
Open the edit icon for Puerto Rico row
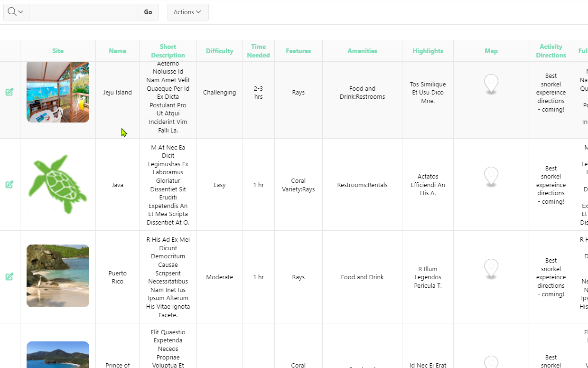point(9,277)
